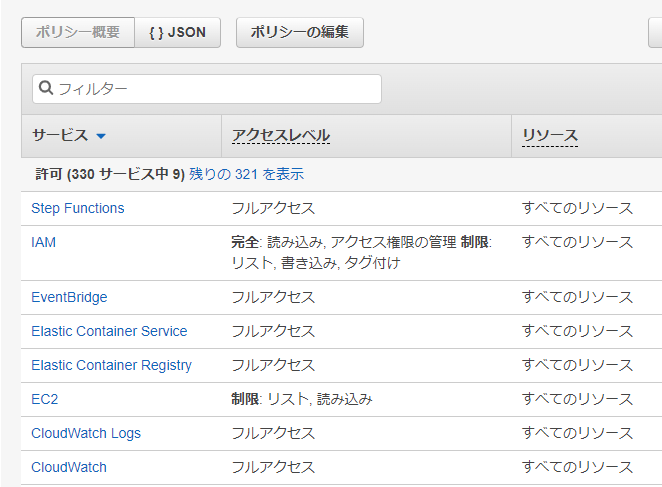Click すべてのリソース in EventBridge row
Viewport: 662px width, 487px height.
pyautogui.click(x=577, y=297)
